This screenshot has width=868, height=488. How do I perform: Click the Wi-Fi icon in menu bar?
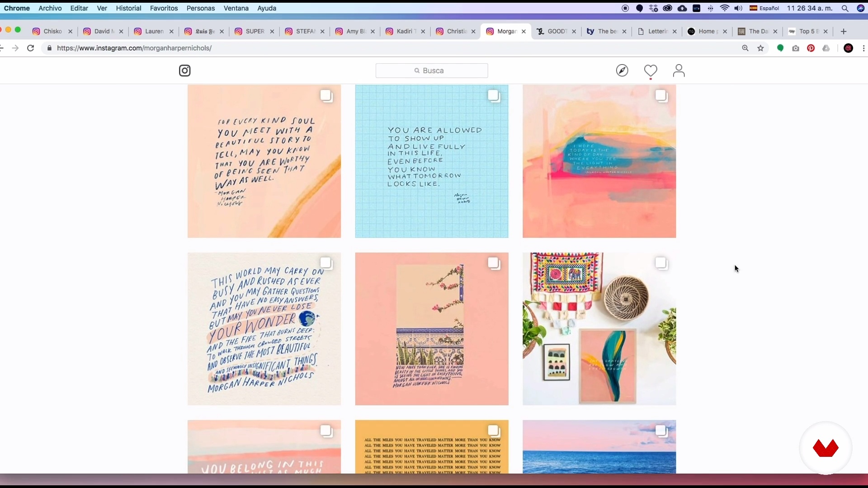(725, 8)
